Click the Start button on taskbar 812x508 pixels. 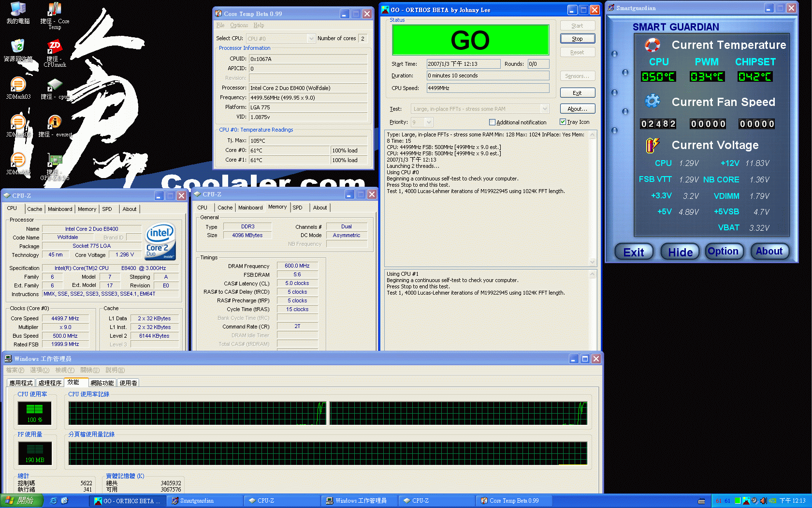click(22, 501)
